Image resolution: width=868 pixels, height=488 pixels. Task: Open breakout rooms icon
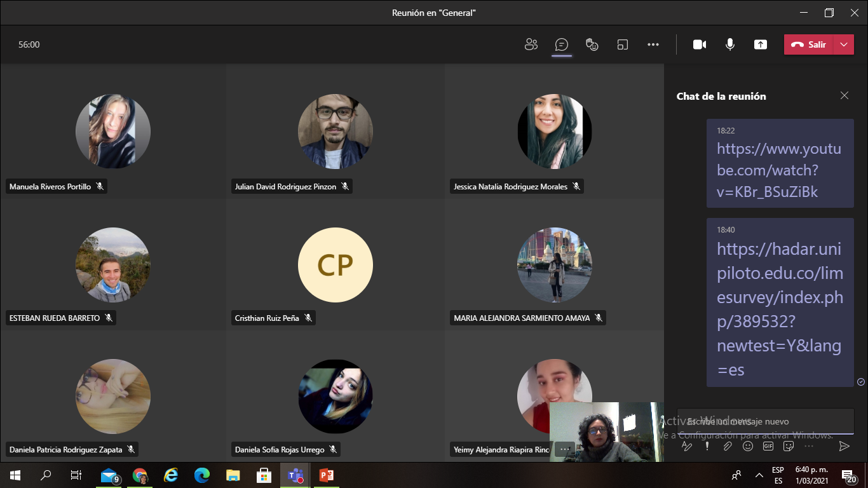tap(623, 44)
